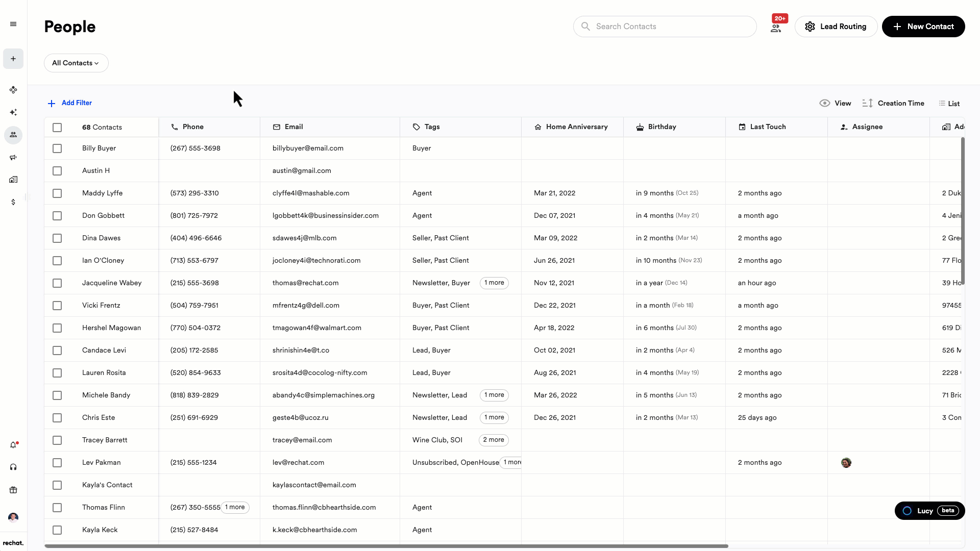Open the Creation Time sort dropdown
This screenshot has width=980, height=551.
[x=894, y=103]
